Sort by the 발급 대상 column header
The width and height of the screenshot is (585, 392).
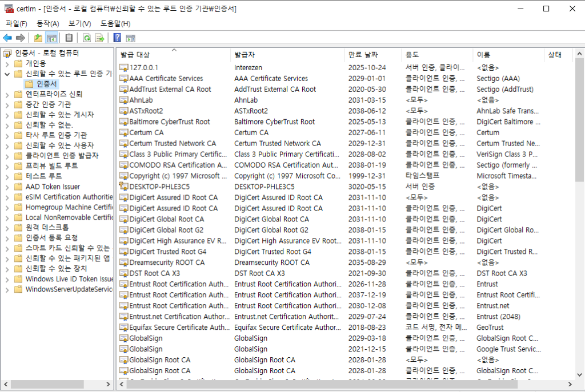tap(174, 55)
